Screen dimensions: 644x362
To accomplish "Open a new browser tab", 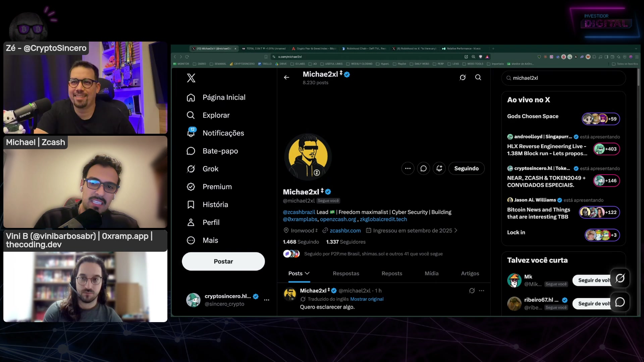I will [493, 49].
